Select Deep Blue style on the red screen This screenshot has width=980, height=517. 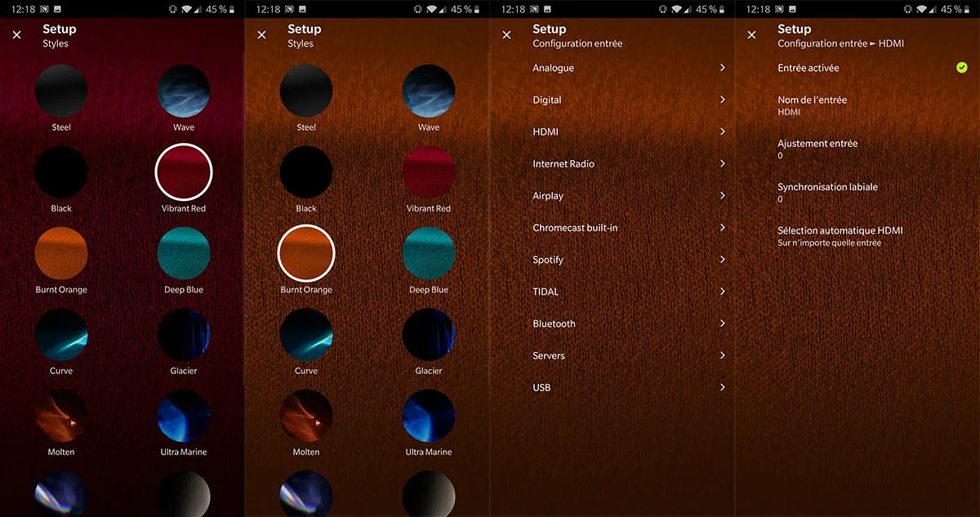[184, 253]
